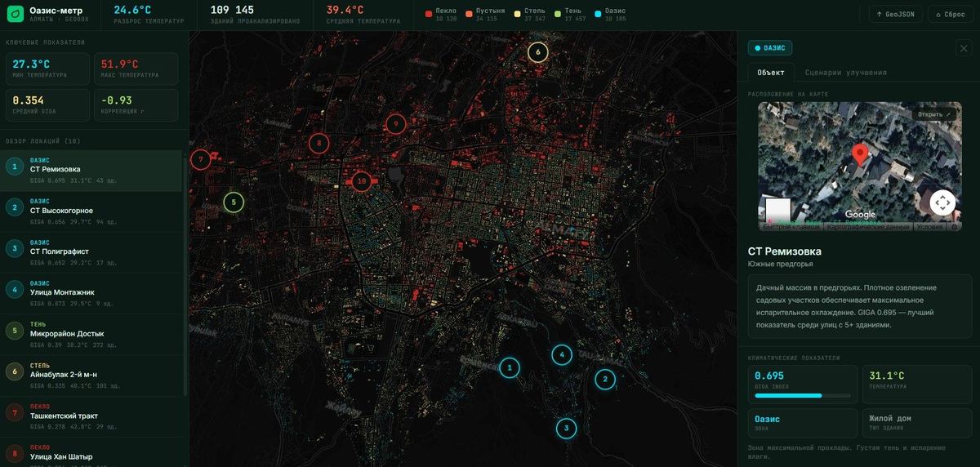This screenshot has height=467, width=980.
Task: Select green map marker number 5
Action: [234, 202]
